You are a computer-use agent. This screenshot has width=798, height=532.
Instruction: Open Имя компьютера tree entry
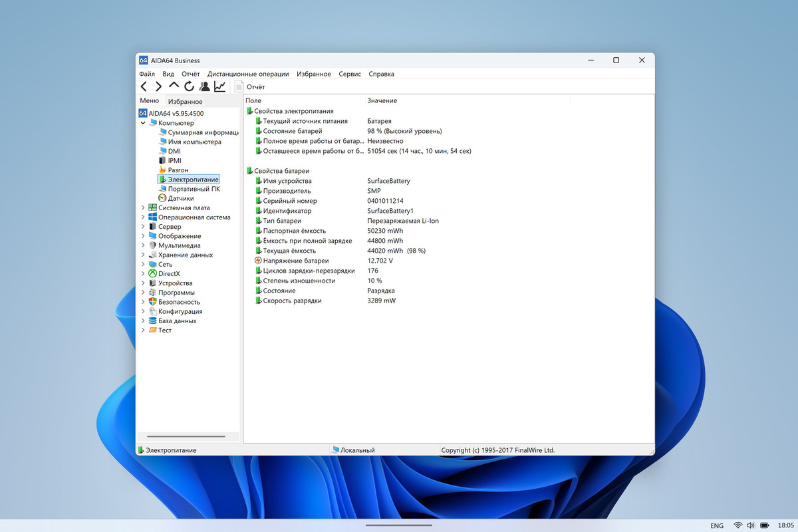(190, 142)
